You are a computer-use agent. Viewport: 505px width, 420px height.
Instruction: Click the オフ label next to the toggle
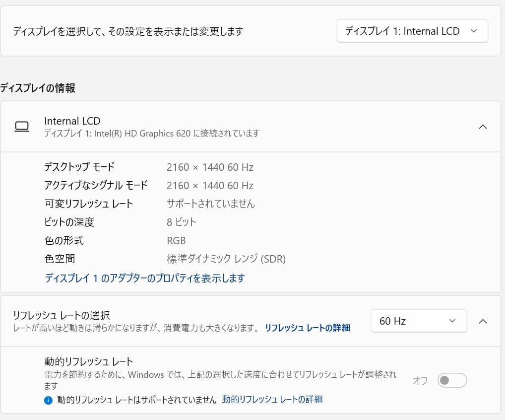click(x=420, y=380)
